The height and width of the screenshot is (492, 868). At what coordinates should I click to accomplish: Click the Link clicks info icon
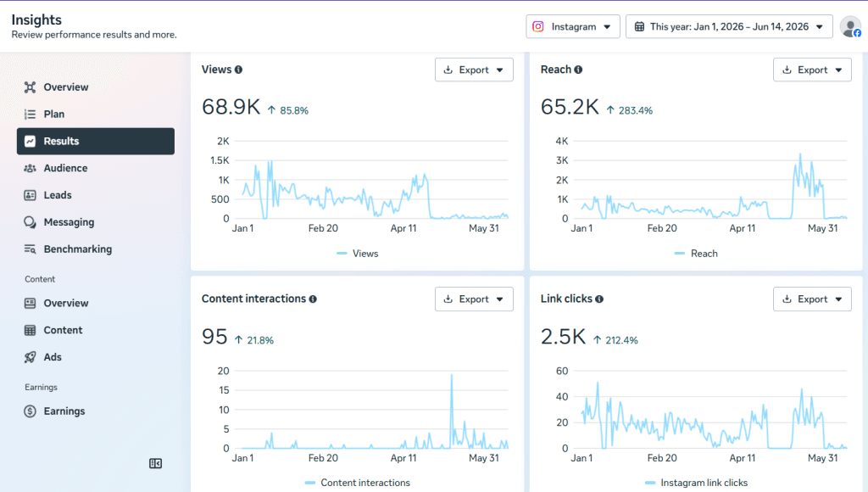point(599,299)
